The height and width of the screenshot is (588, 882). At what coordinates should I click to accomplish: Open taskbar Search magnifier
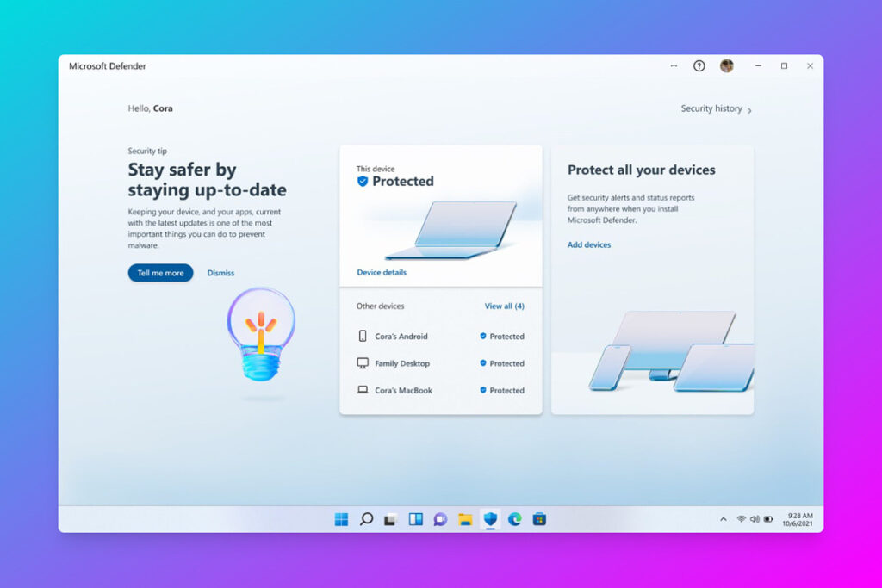click(x=366, y=519)
